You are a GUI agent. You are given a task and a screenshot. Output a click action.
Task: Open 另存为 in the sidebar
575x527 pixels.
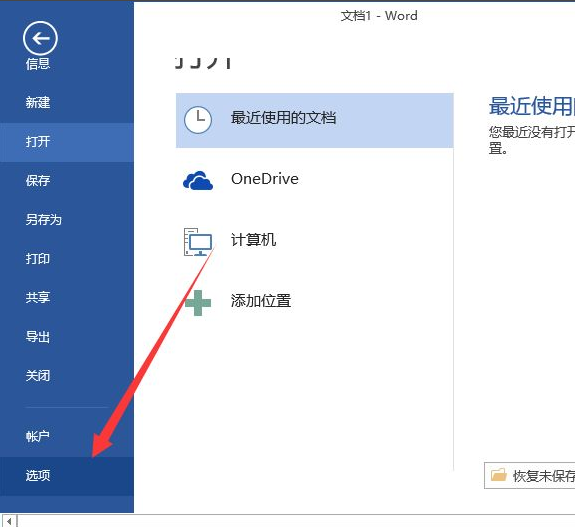44,220
